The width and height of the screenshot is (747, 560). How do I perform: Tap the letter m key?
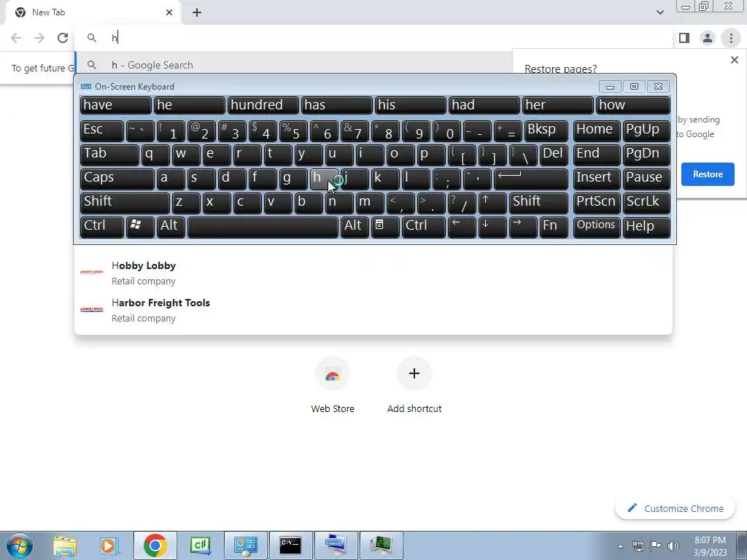coord(370,203)
